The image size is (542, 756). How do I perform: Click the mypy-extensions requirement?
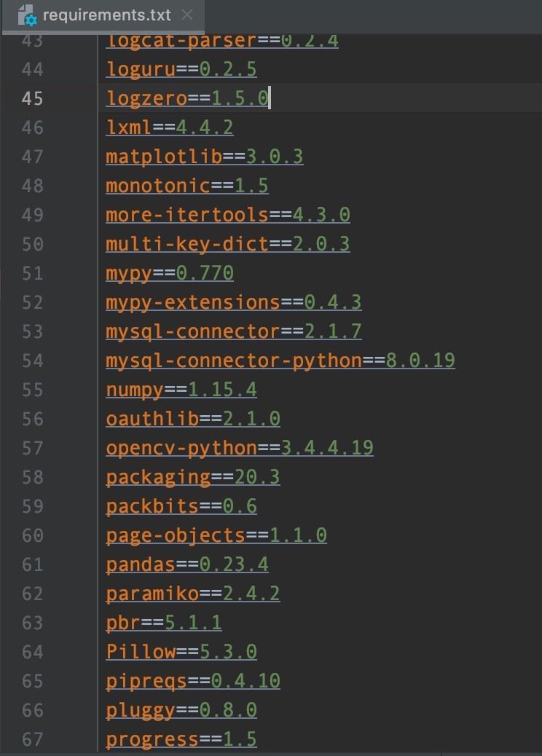233,302
